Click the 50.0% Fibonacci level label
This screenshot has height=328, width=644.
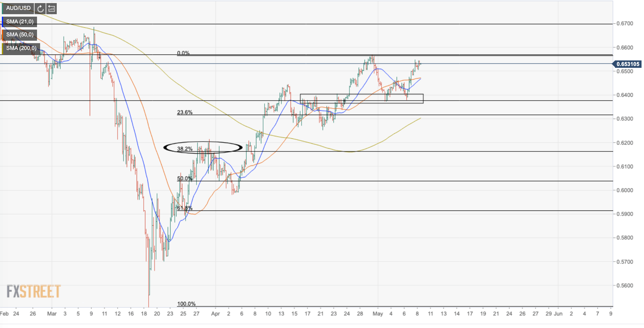pos(185,178)
